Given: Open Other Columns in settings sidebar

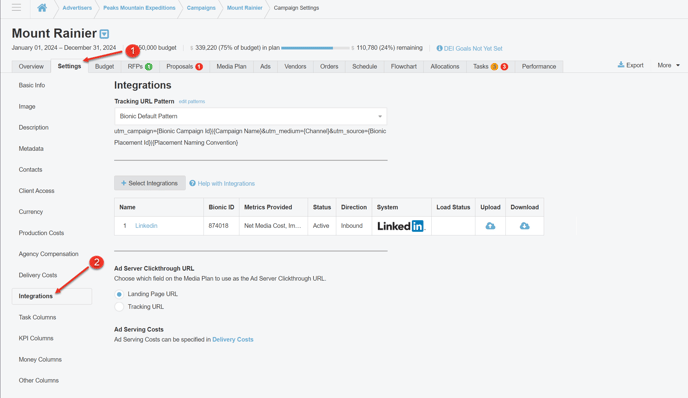Looking at the screenshot, I should [39, 380].
